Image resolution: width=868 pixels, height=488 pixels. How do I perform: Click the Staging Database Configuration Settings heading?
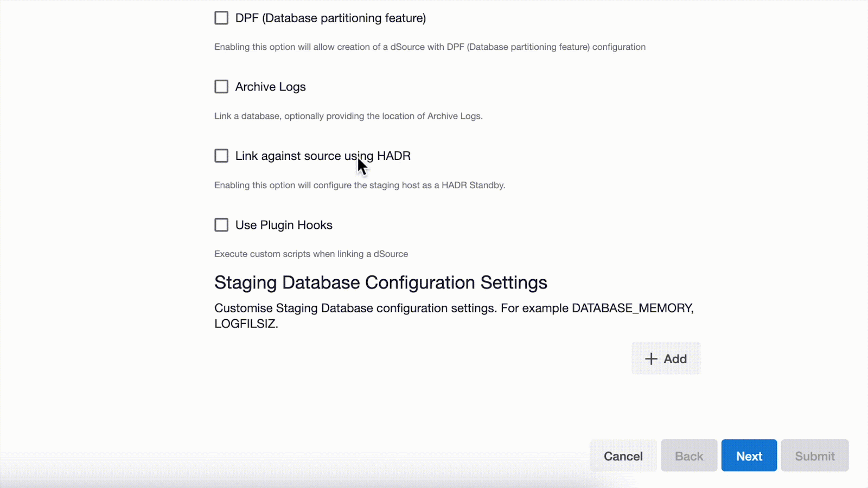click(380, 282)
